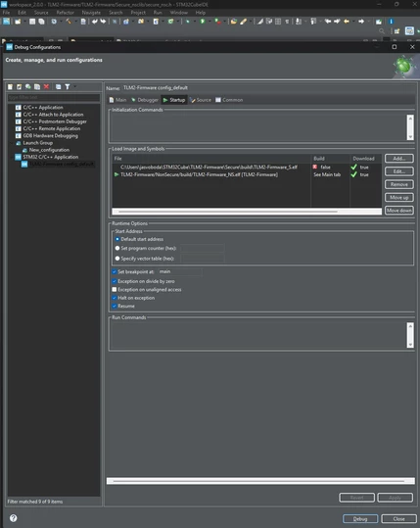The height and width of the screenshot is (528, 420).
Task: Enable Exception on unaligned access checkbox
Action: pos(115,290)
